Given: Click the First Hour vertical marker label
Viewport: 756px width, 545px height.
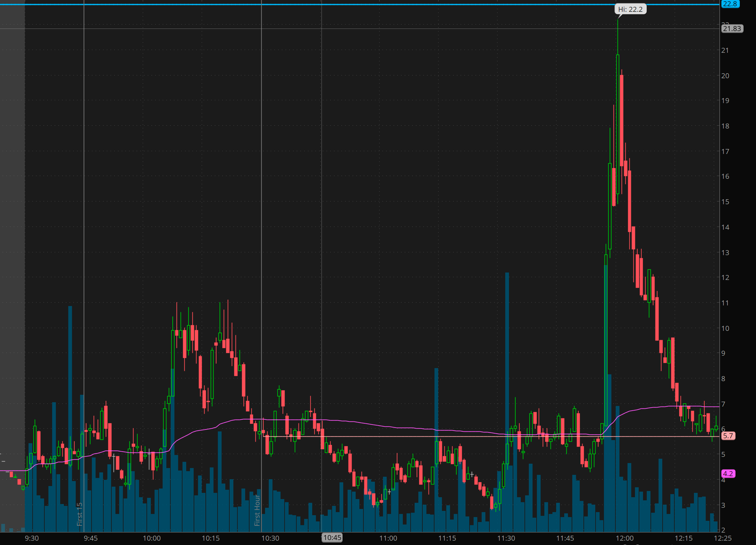Looking at the screenshot, I should tap(257, 510).
